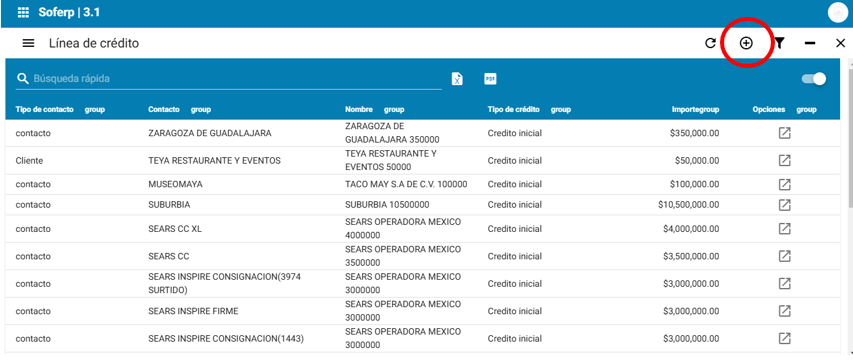853x360 pixels.
Task: Group by Opciones column
Action: pyautogui.click(x=807, y=110)
